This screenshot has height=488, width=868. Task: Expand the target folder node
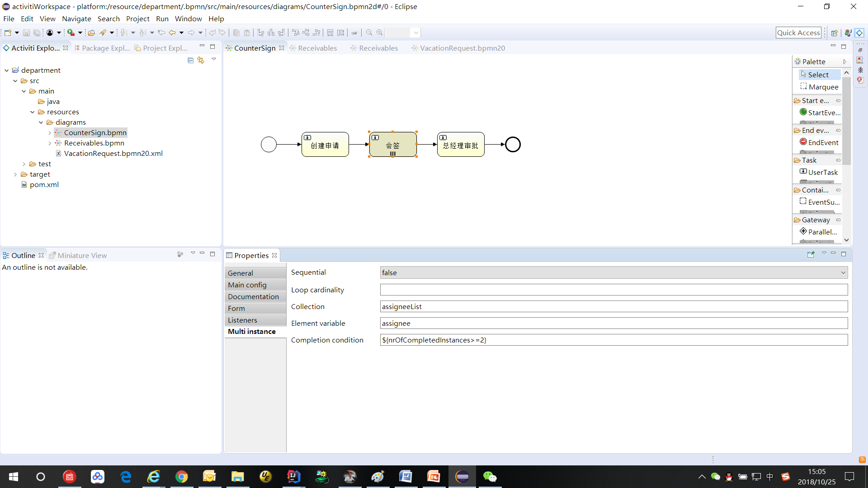(x=15, y=174)
